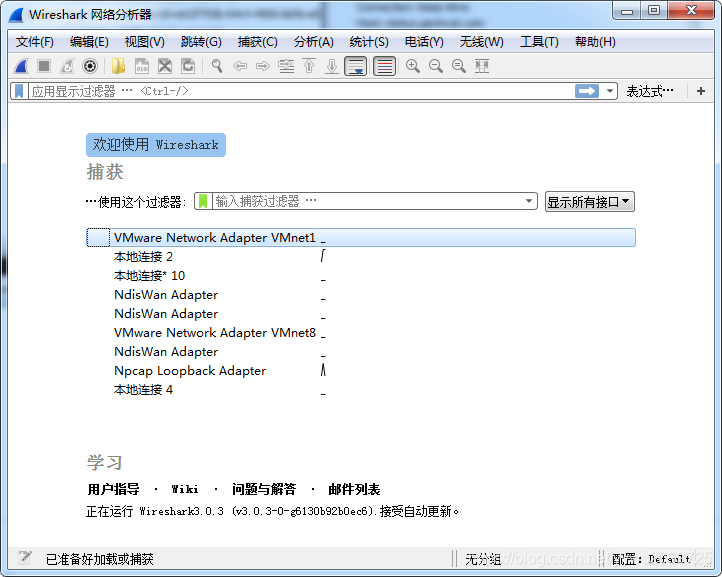This screenshot has width=722, height=577.
Task: Click 配置: Default profile in status bar
Action: coord(651,559)
